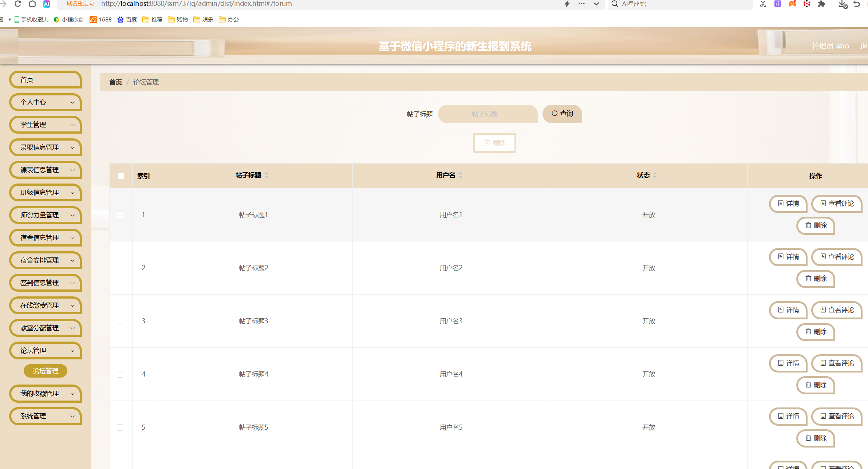Click the 管理员 abo account label

(830, 46)
